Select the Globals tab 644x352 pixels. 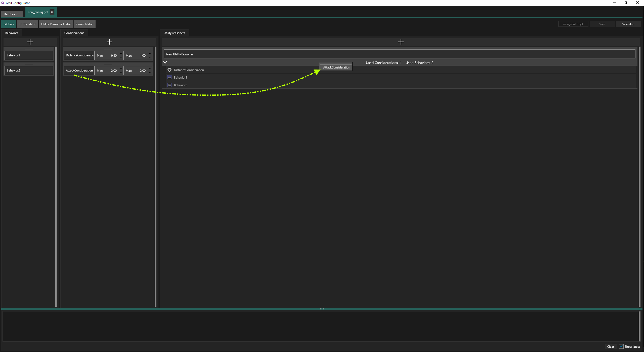click(x=9, y=24)
